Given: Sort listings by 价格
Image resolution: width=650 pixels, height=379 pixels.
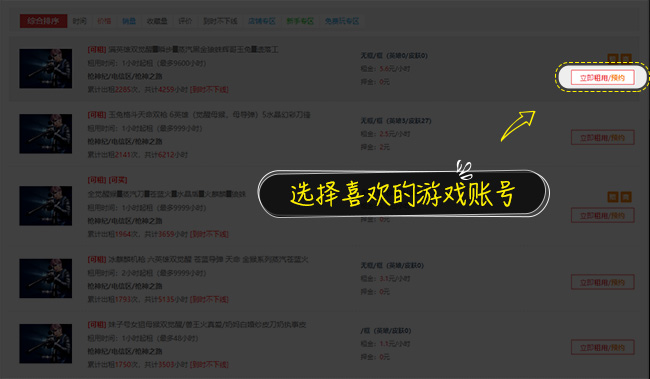Looking at the screenshot, I should (x=104, y=21).
